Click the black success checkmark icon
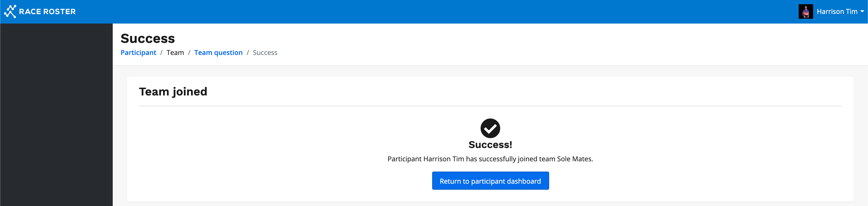The image size is (868, 206). coord(490,128)
